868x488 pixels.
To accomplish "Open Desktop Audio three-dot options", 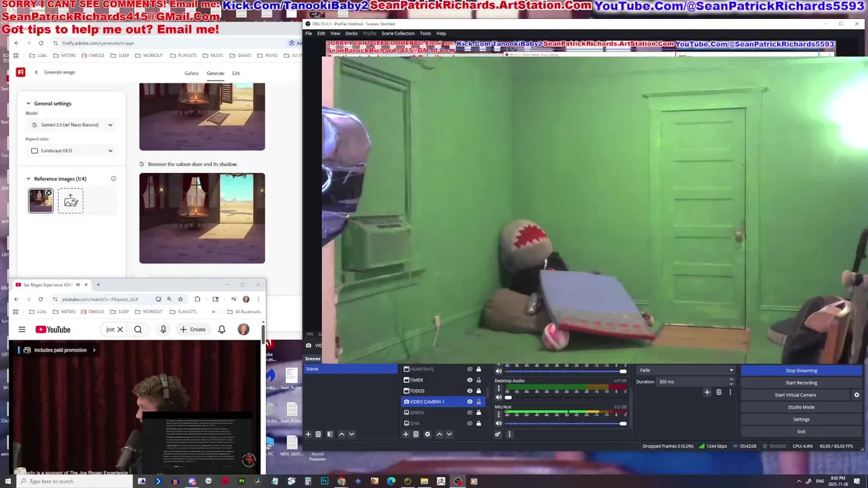I will [x=499, y=389].
